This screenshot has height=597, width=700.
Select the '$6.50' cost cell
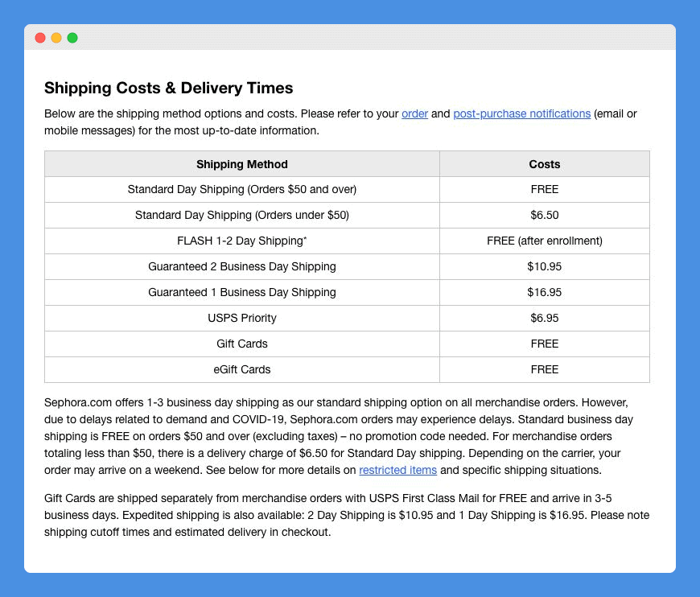click(x=544, y=215)
